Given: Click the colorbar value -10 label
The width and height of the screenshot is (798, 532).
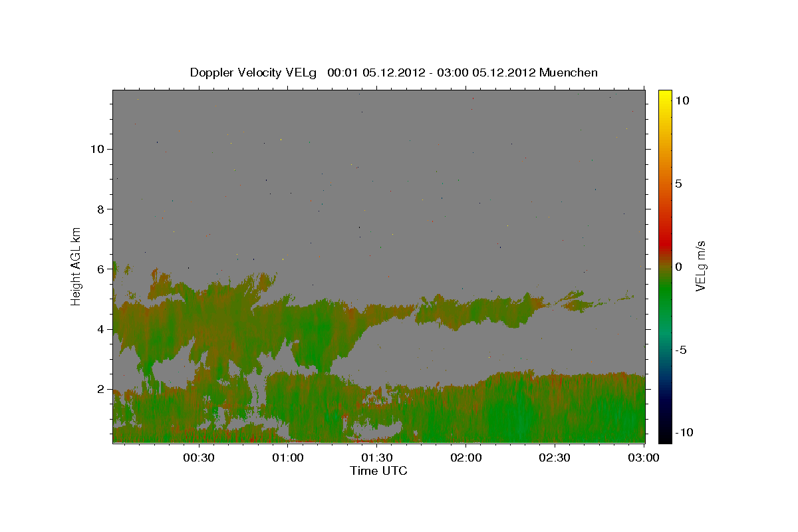Looking at the screenshot, I should [x=683, y=433].
